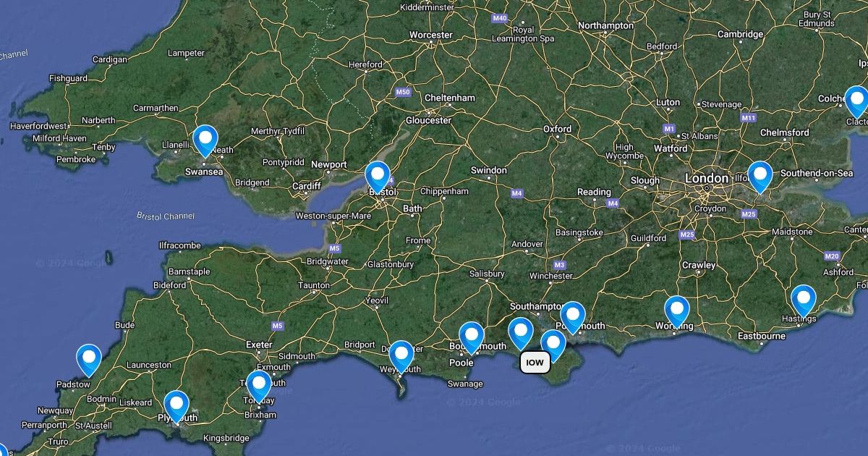Screen dimensions: 868x456
Task: Click the pin right of IOW label
Action: [553, 345]
